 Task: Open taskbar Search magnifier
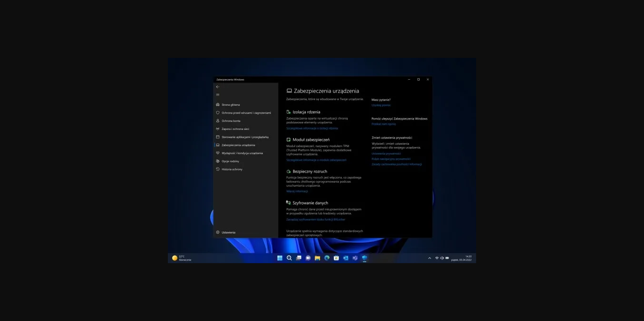(x=289, y=258)
